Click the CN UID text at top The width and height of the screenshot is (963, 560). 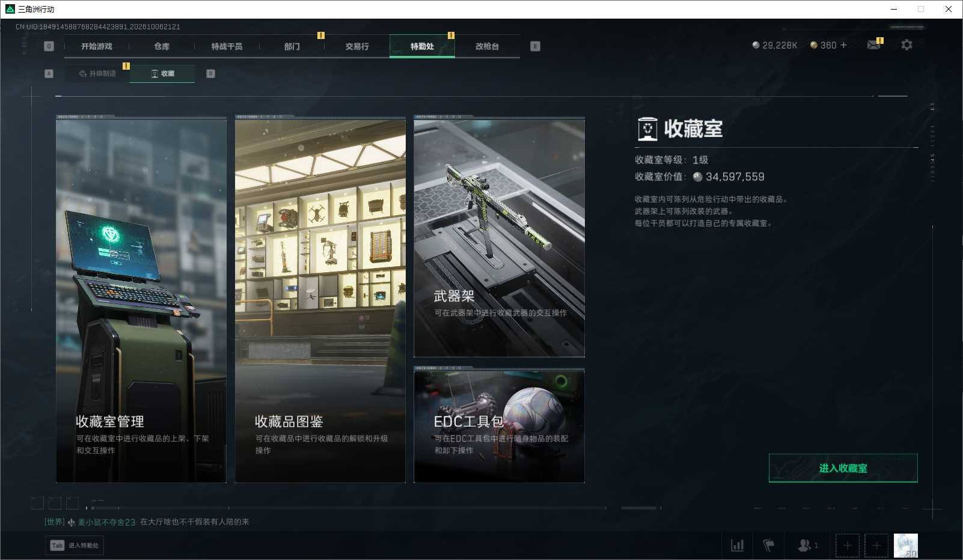coord(97,27)
